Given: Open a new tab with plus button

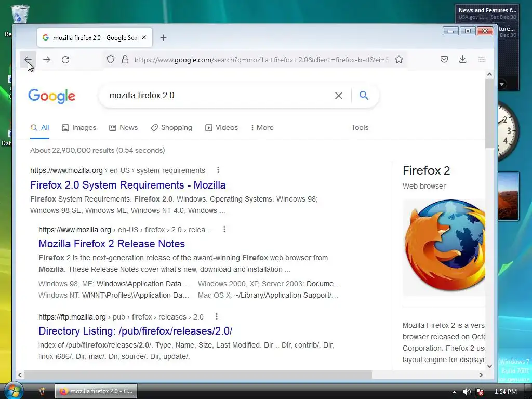Looking at the screenshot, I should [x=163, y=37].
